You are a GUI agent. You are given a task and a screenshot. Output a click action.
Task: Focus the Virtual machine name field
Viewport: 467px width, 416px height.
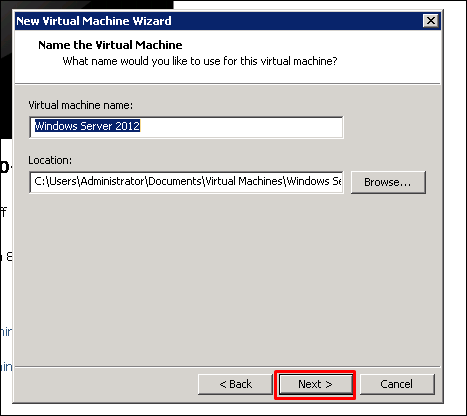[x=186, y=127]
